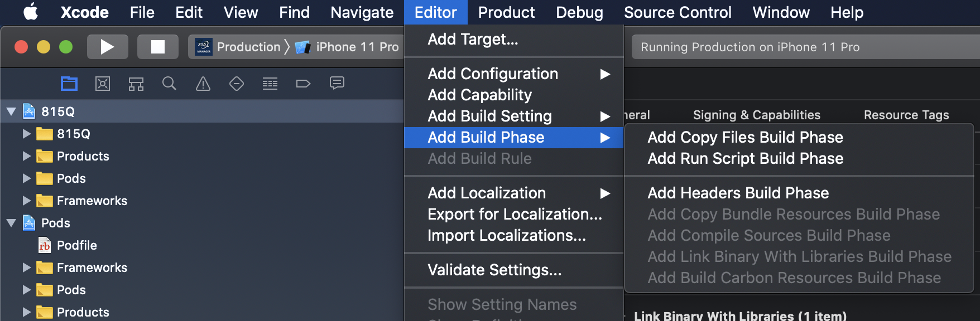Open the Add Build Setting submenu

513,116
